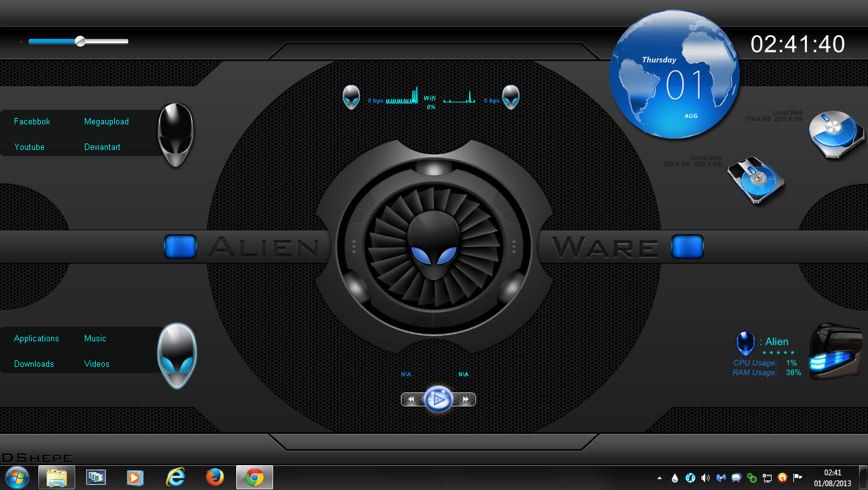Click the Rainmeter water drop tray icon
The image size is (868, 490).
tap(675, 478)
